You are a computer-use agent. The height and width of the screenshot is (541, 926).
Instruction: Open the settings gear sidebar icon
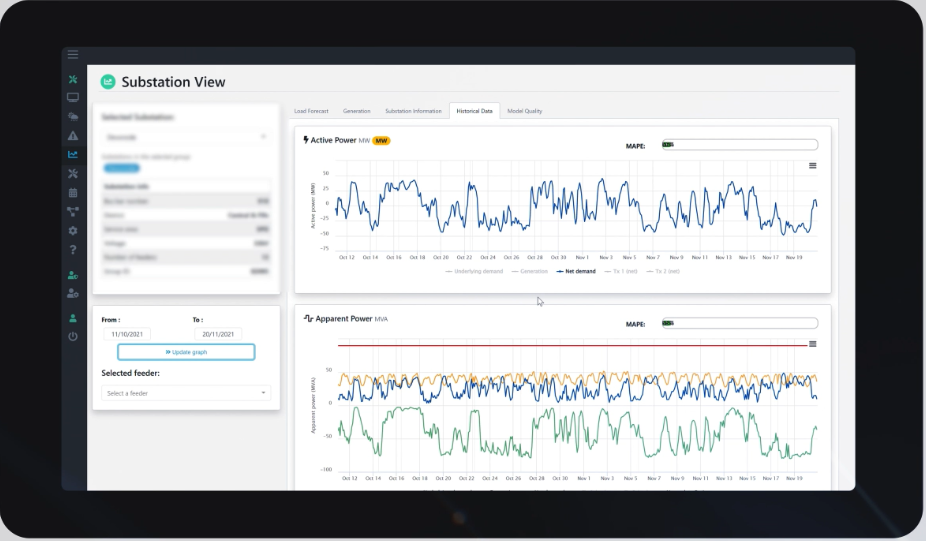coord(73,230)
